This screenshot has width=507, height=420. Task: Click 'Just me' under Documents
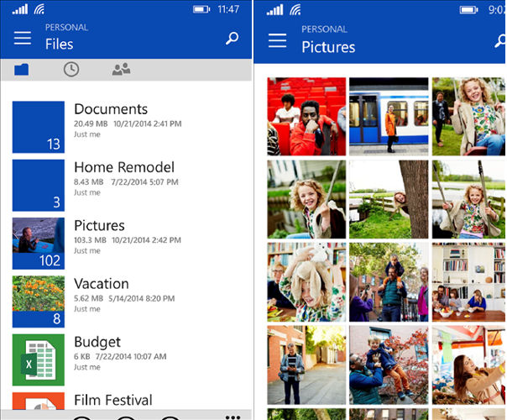click(87, 134)
